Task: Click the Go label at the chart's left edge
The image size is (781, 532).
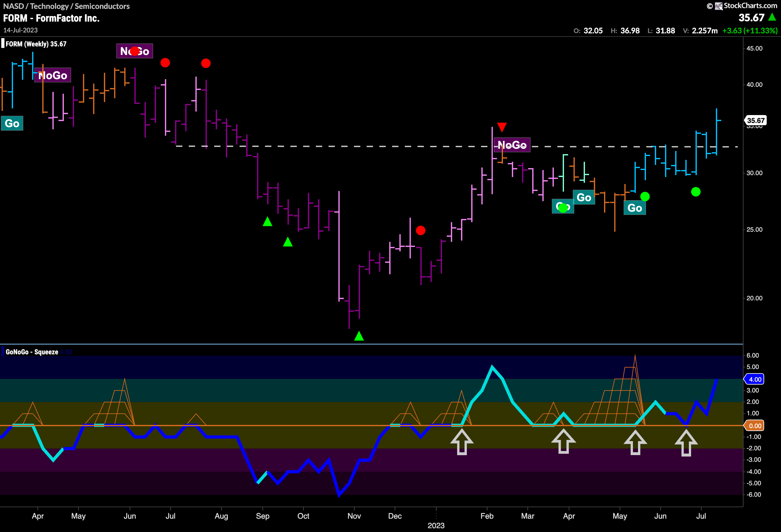Action: [12, 123]
